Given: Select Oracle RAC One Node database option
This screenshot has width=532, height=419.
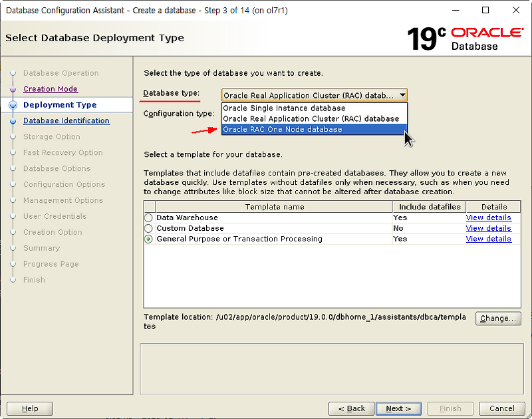Looking at the screenshot, I should pyautogui.click(x=286, y=129).
